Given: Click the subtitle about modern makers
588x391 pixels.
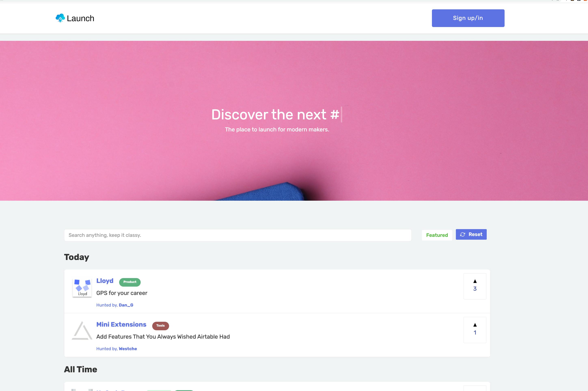Looking at the screenshot, I should 277,129.
